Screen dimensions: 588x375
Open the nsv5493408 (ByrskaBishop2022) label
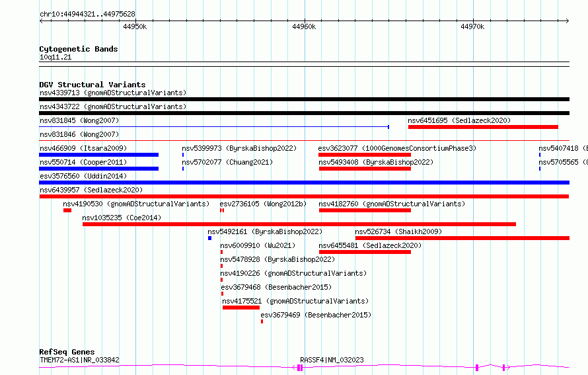pos(376,162)
